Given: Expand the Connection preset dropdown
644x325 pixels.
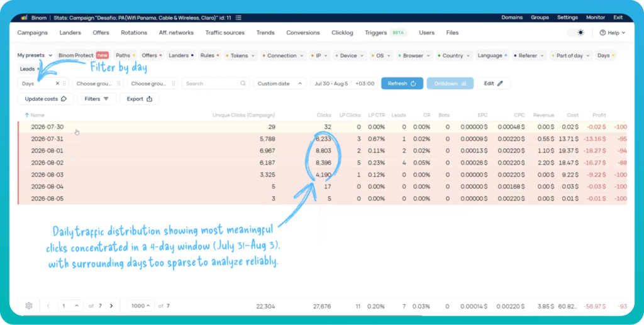Looking at the screenshot, I should (x=284, y=55).
